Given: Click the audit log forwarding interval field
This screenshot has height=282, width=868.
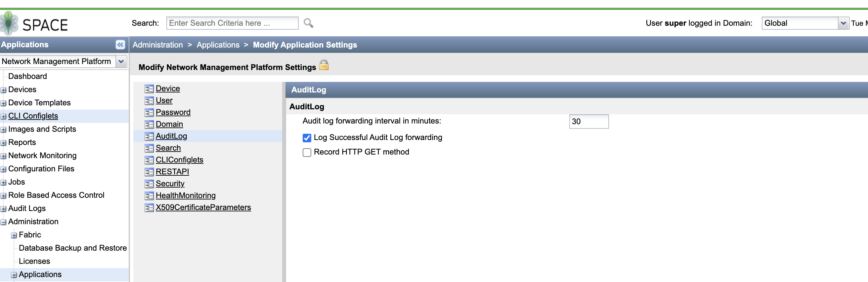Looking at the screenshot, I should (589, 122).
